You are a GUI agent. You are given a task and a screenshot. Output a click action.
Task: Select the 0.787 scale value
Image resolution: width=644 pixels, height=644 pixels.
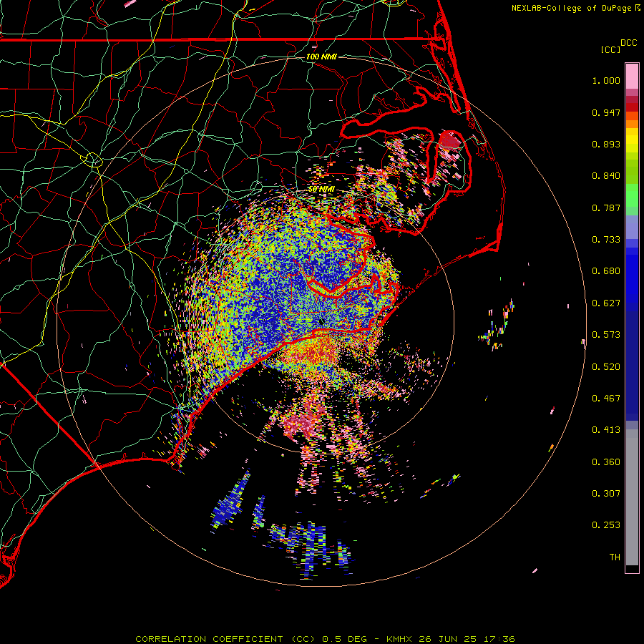(606, 208)
